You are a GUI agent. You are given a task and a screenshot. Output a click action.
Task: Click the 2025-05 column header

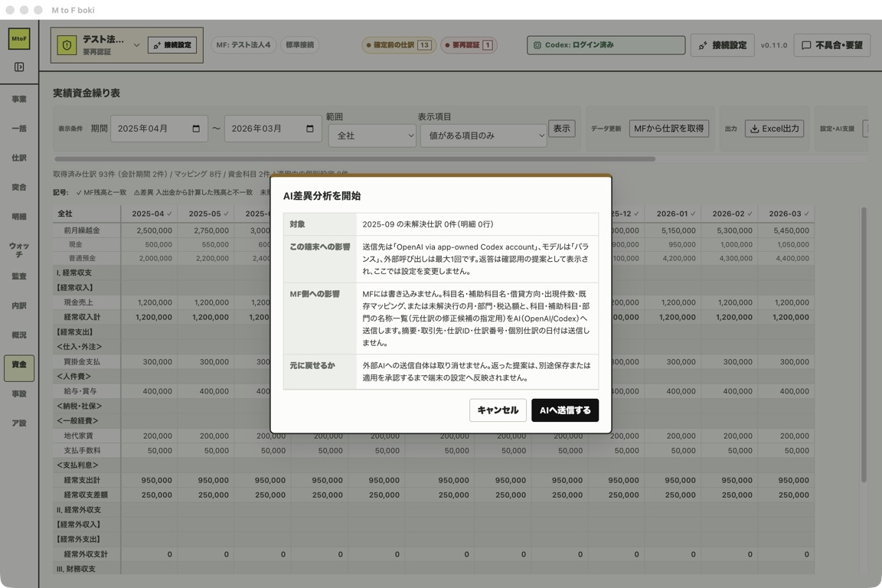point(206,214)
